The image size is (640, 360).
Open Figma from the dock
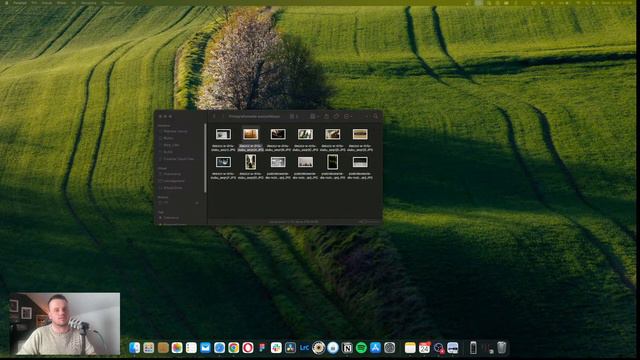(262, 348)
